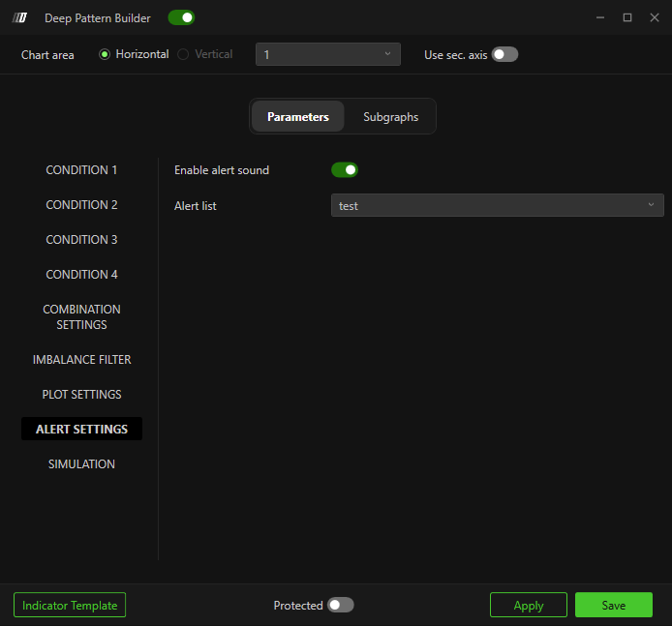Select the Horizontal chart area option

pyautogui.click(x=106, y=54)
